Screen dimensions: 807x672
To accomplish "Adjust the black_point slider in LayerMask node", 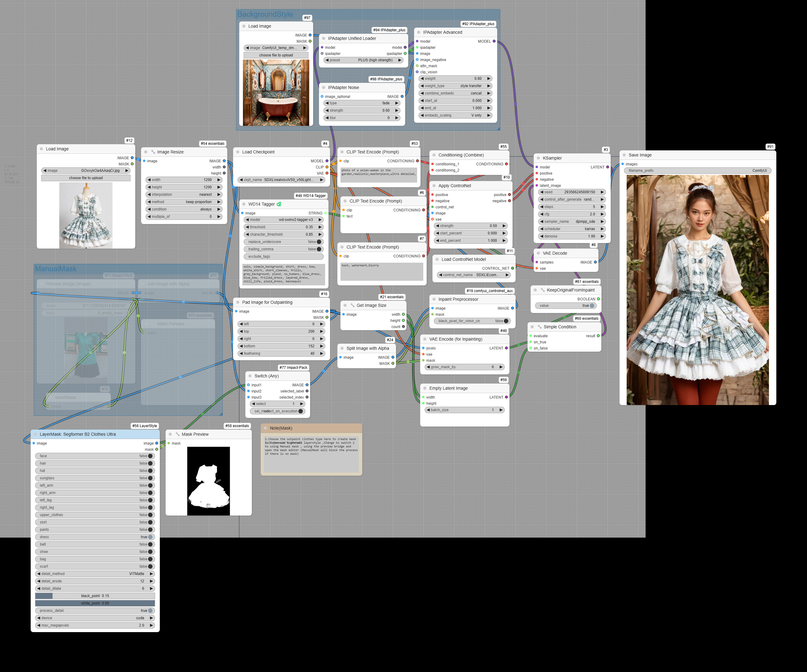I will tap(95, 596).
